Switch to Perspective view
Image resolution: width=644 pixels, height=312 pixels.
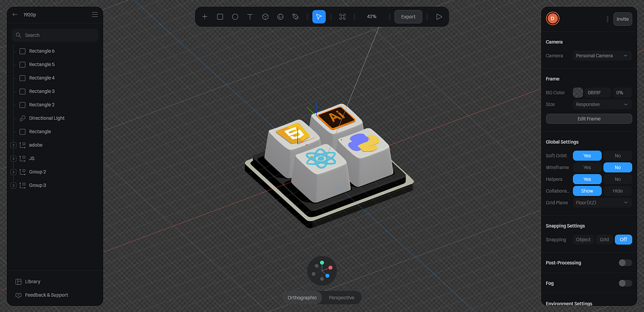click(x=342, y=297)
